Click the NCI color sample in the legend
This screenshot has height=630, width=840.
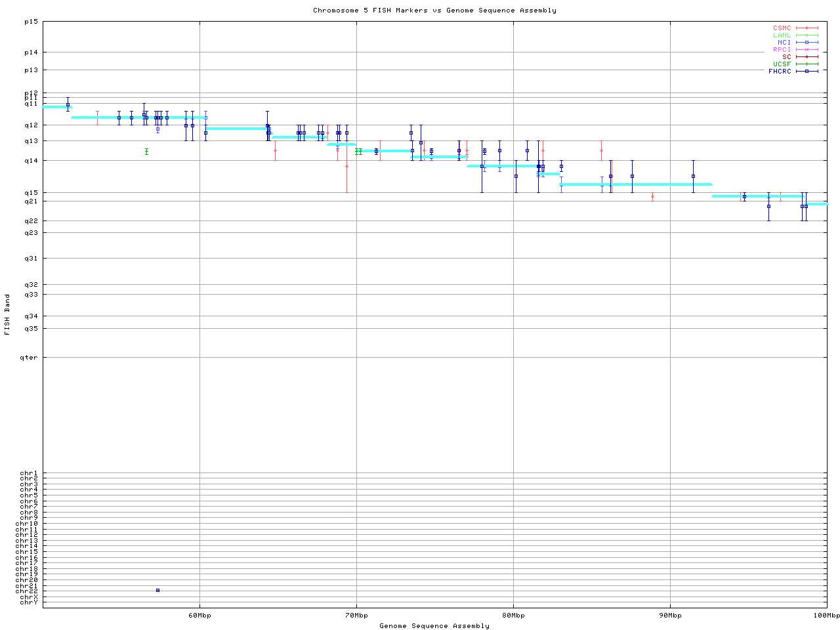pos(807,43)
